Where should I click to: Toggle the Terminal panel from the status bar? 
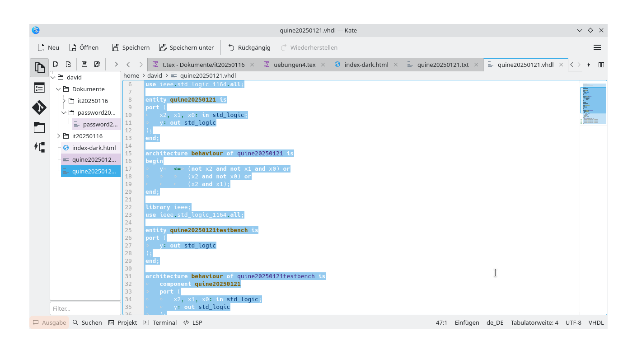[160, 322]
